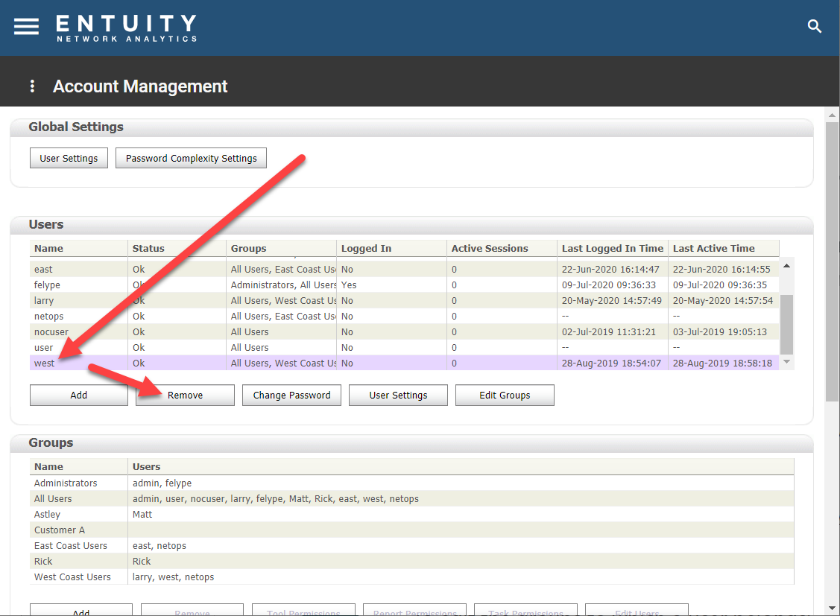This screenshot has height=616, width=840.
Task: Sort users by Logged In column
Action: click(x=391, y=248)
